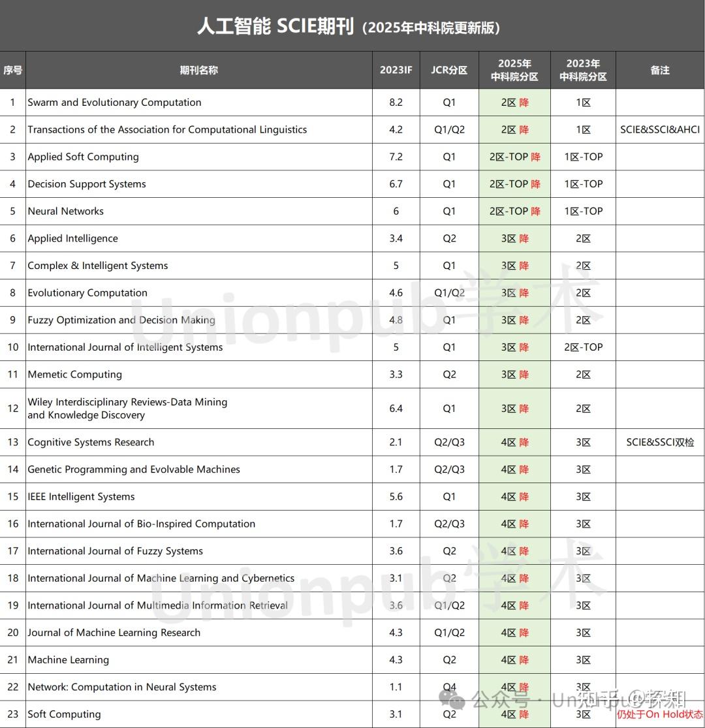Click impact factor 6.7 for Decision Support Systems

coord(396,184)
